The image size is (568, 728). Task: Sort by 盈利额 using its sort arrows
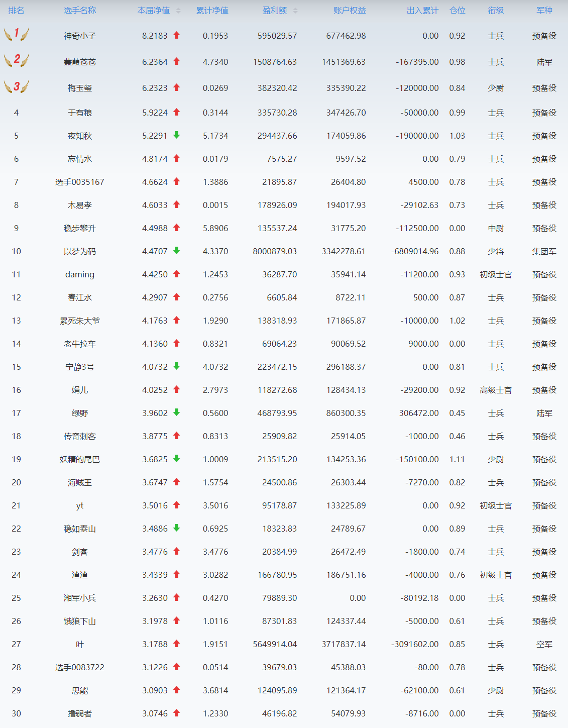point(295,11)
